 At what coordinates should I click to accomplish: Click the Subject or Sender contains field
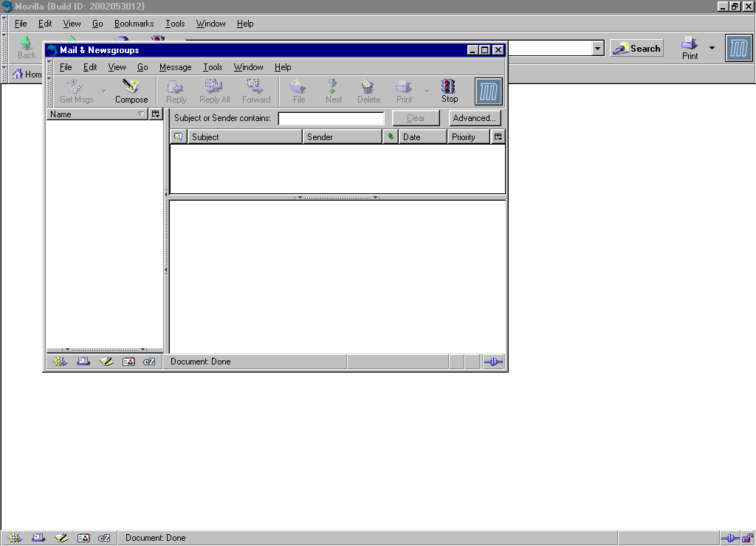331,118
